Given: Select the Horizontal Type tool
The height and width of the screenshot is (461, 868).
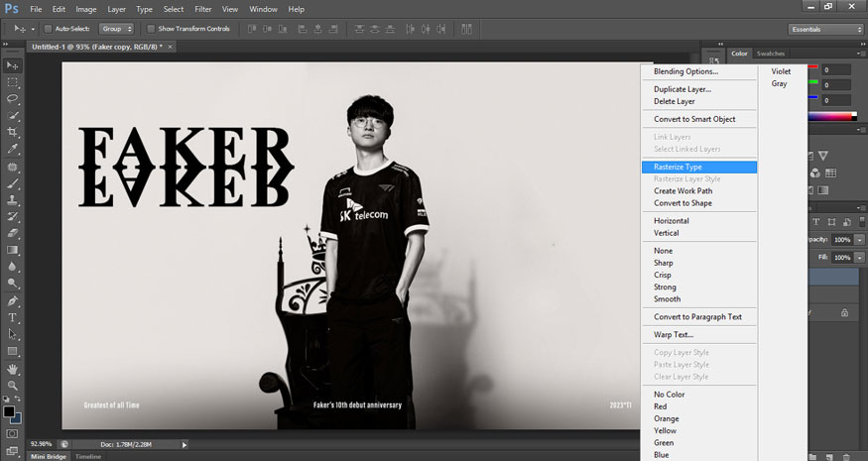Looking at the screenshot, I should pyautogui.click(x=12, y=317).
